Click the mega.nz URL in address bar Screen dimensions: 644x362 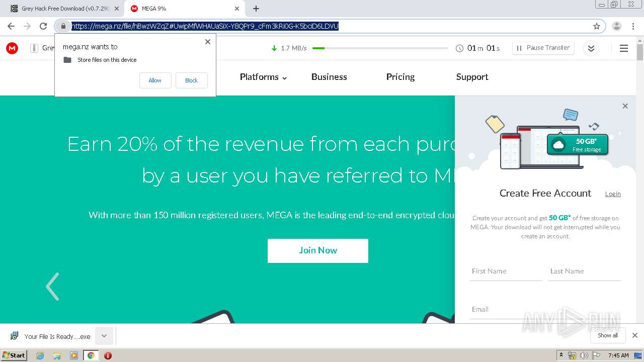click(205, 26)
